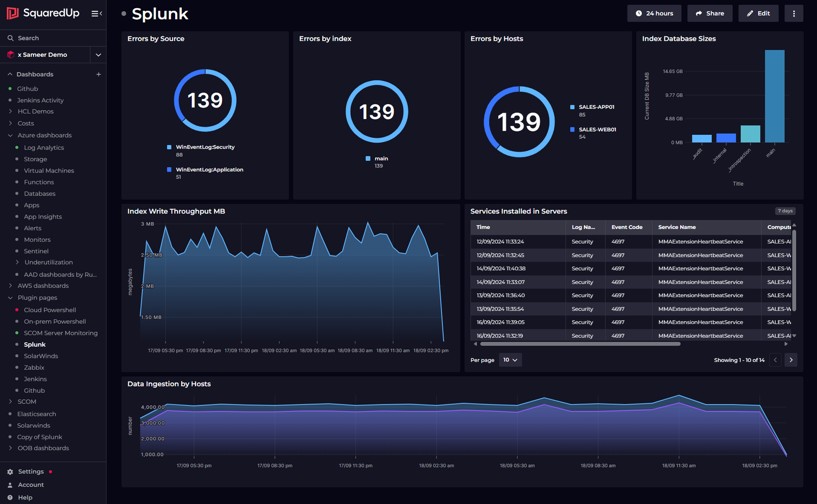817x504 pixels.
Task: Collapse the Azure dashboards section
Action: tap(10, 135)
